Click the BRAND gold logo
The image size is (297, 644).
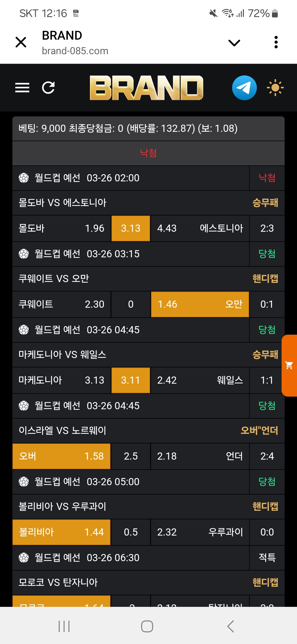(146, 88)
